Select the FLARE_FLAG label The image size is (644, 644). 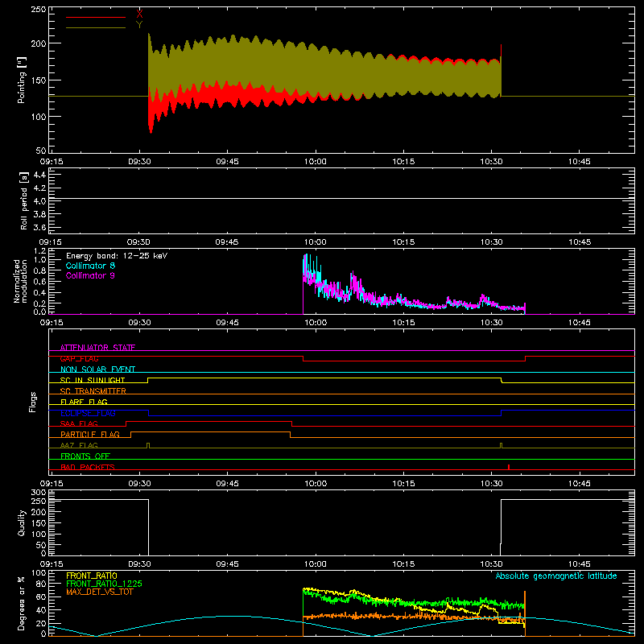click(84, 402)
